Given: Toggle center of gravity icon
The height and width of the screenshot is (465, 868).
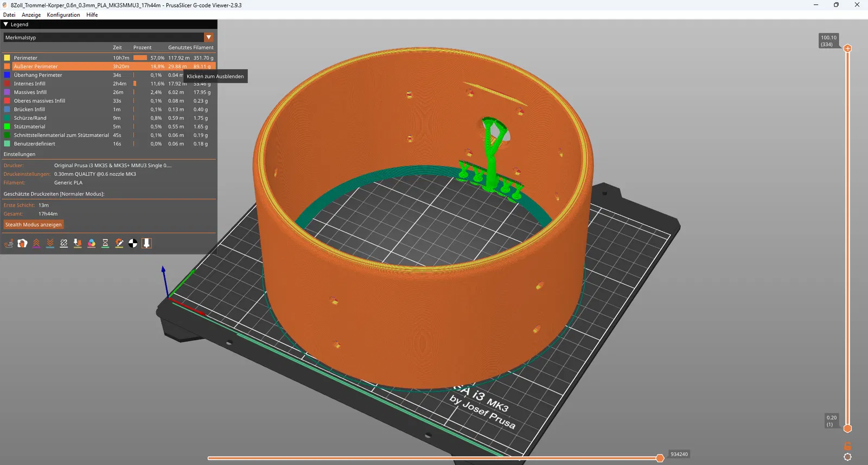Looking at the screenshot, I should (133, 244).
